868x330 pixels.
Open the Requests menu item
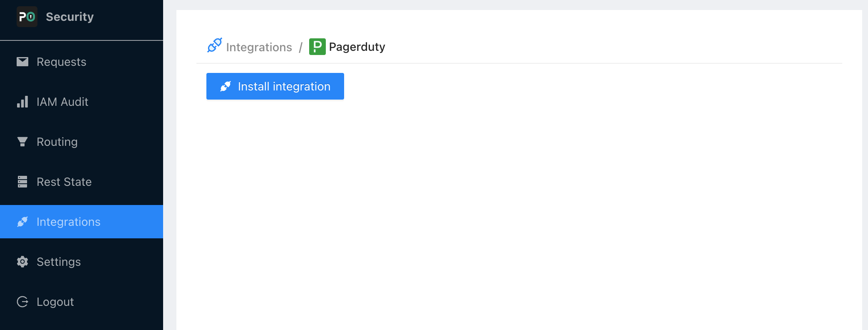click(61, 62)
